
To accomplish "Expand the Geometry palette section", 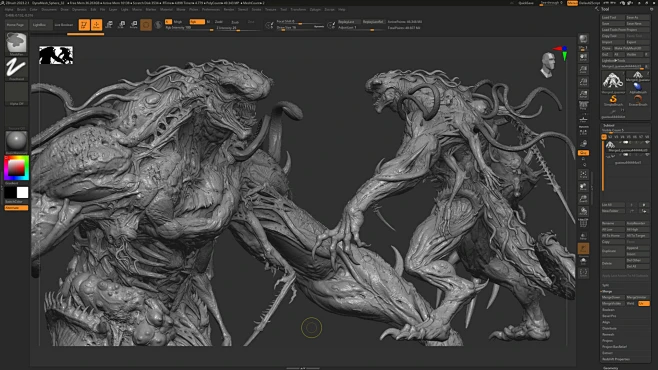I will tap(611, 367).
